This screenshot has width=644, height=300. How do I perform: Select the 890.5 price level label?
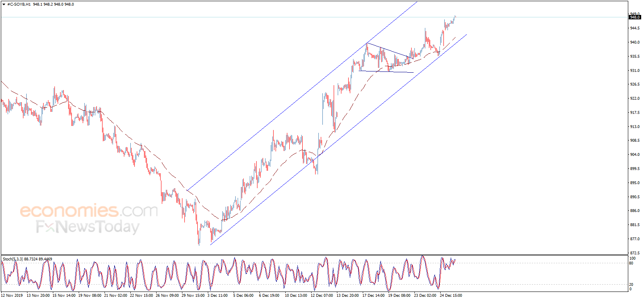635,197
